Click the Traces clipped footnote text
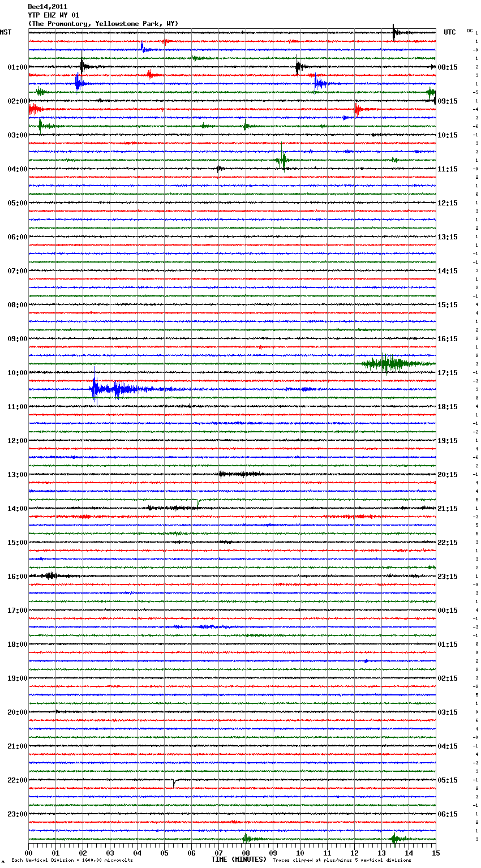Viewport: 481px width, 868px height. [x=342, y=860]
